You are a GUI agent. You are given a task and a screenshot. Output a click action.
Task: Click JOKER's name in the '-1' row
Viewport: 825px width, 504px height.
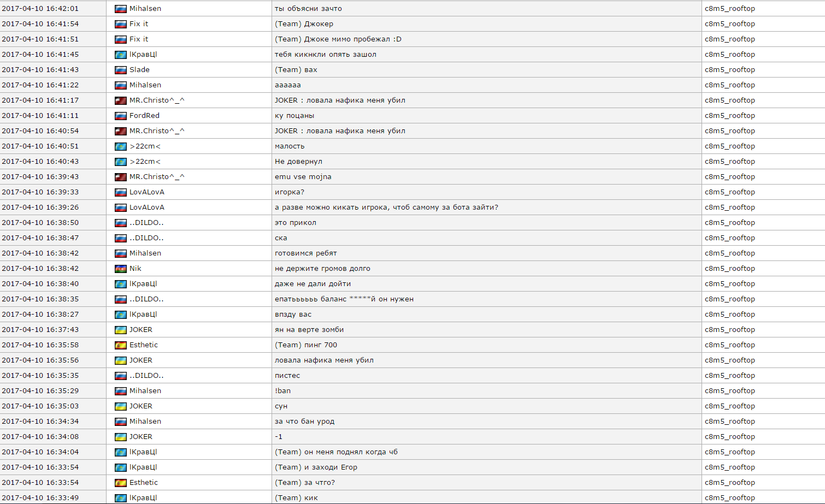pyautogui.click(x=140, y=437)
